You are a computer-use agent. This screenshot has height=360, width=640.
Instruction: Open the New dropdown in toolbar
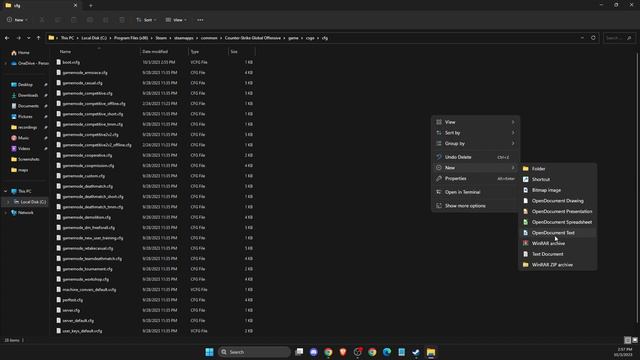(17, 20)
